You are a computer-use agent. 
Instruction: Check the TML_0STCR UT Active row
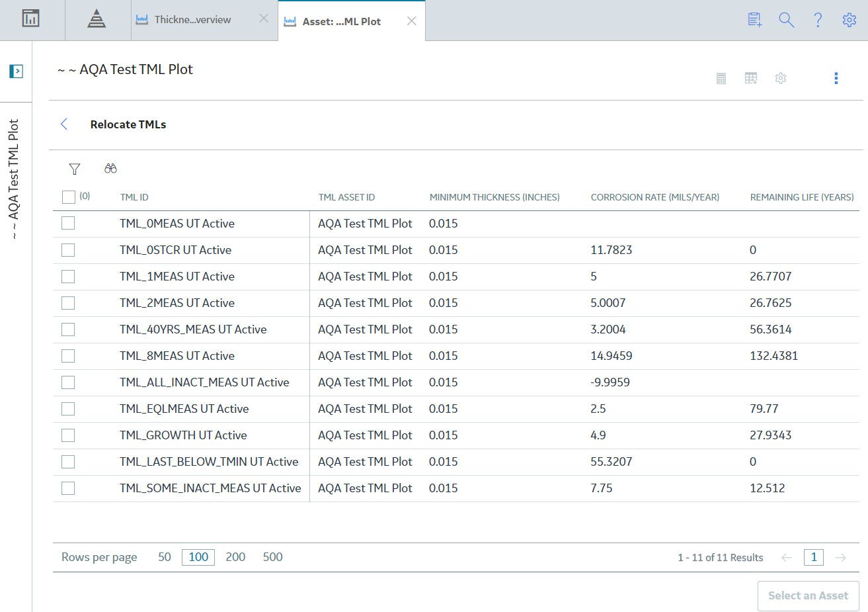click(68, 250)
